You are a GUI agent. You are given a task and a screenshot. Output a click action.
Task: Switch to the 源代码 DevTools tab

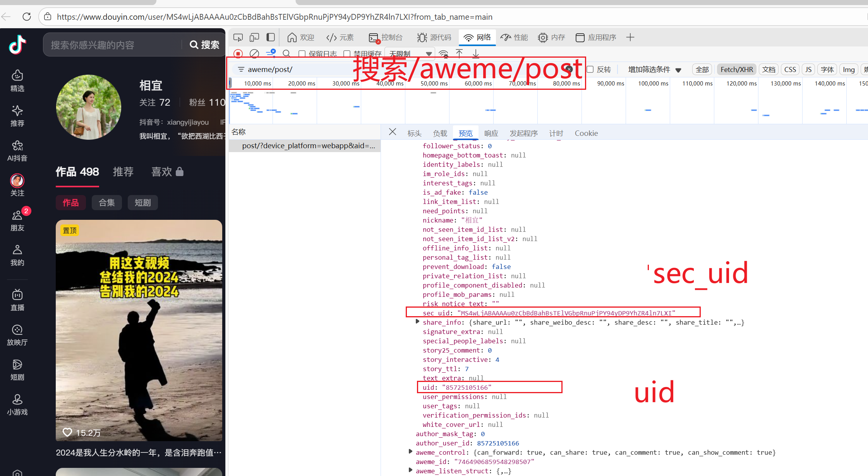tap(434, 38)
